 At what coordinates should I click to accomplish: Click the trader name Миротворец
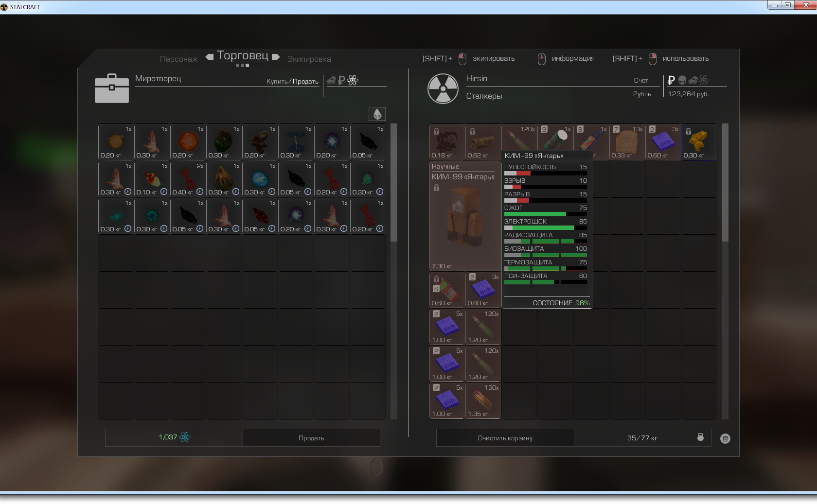(158, 78)
